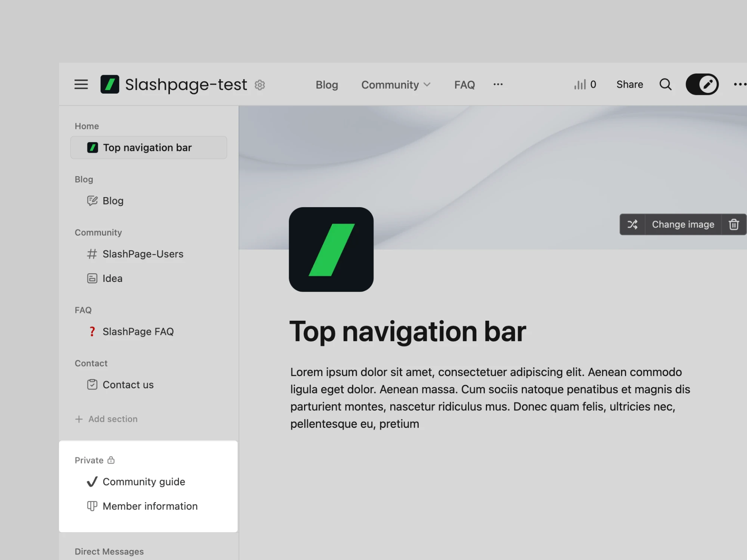Click the large Slashpage page icon
This screenshot has width=747, height=560.
331,249
